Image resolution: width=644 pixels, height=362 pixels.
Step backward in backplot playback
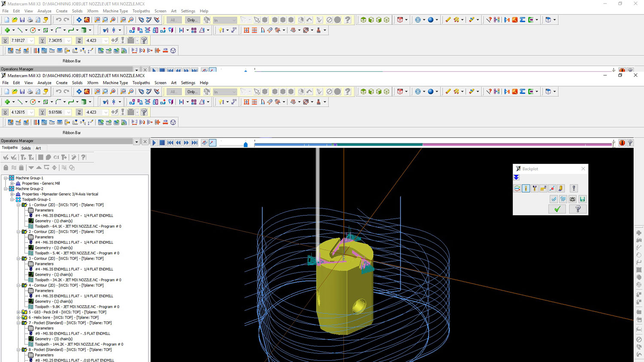click(x=178, y=142)
